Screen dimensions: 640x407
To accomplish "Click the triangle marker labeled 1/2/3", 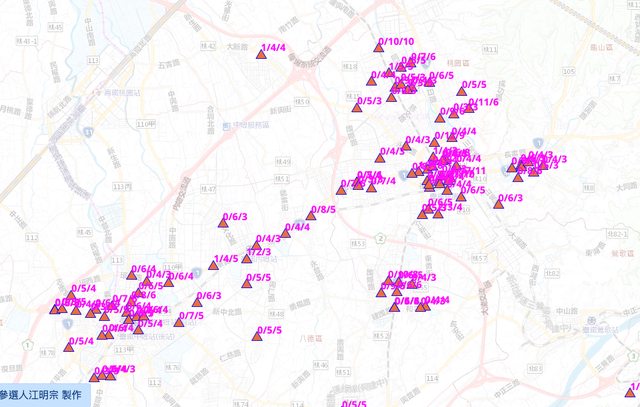I will (x=246, y=258).
